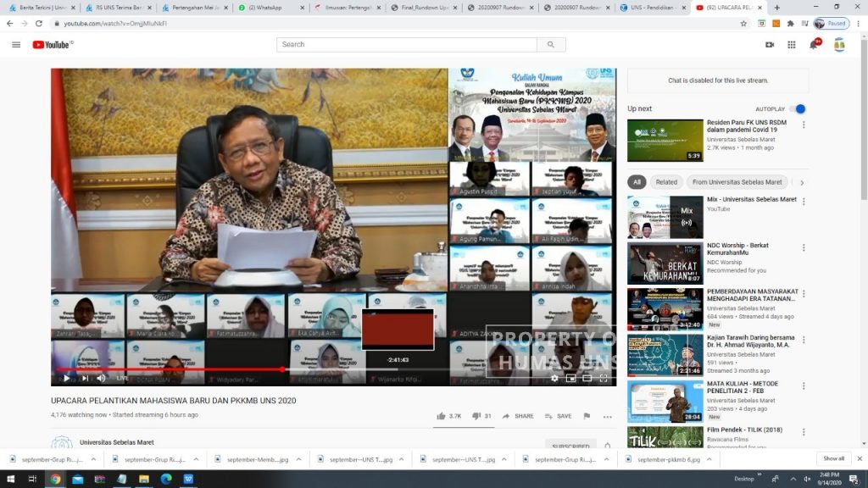Click the YouTube search input field
Image resolution: width=868 pixels, height=488 pixels.
coord(407,45)
